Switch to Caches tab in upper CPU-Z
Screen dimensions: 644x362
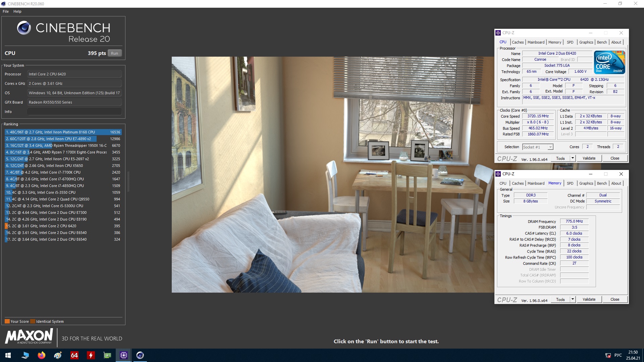click(x=518, y=42)
